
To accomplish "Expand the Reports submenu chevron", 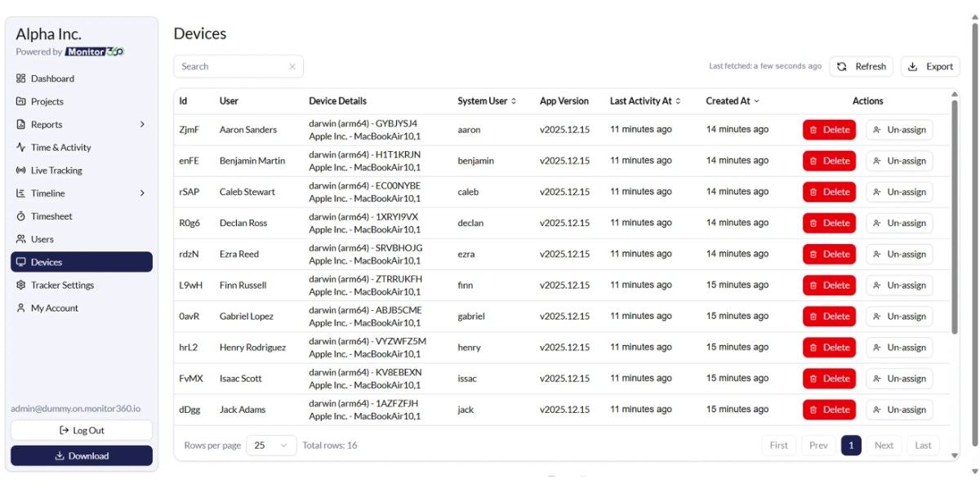I will pyautogui.click(x=142, y=125).
